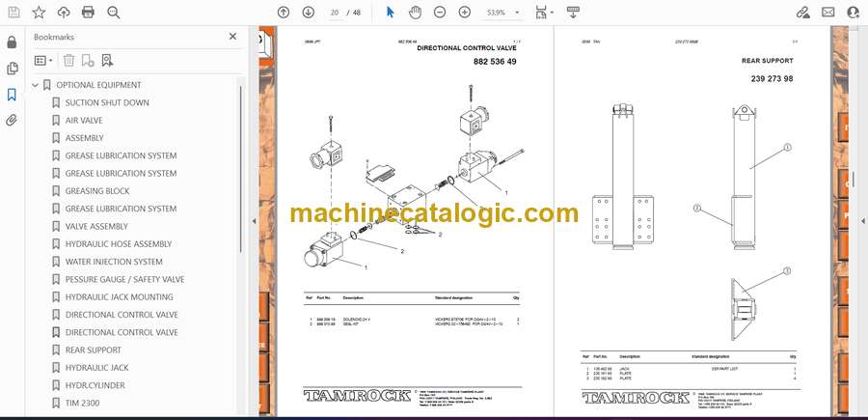868x420 pixels.
Task: Open the share with others icon
Action: coord(854,13)
